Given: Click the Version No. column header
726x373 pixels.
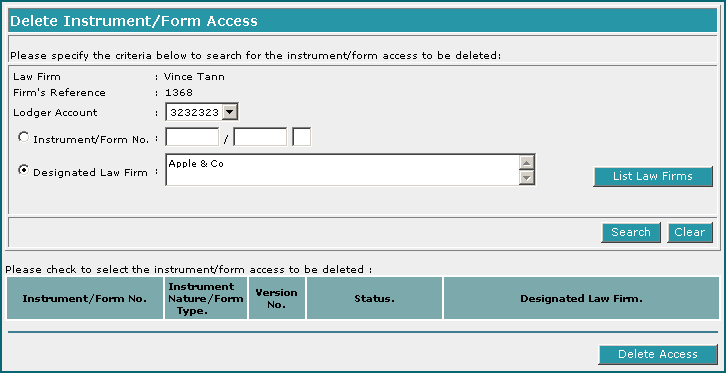Looking at the screenshot, I should [x=277, y=298].
